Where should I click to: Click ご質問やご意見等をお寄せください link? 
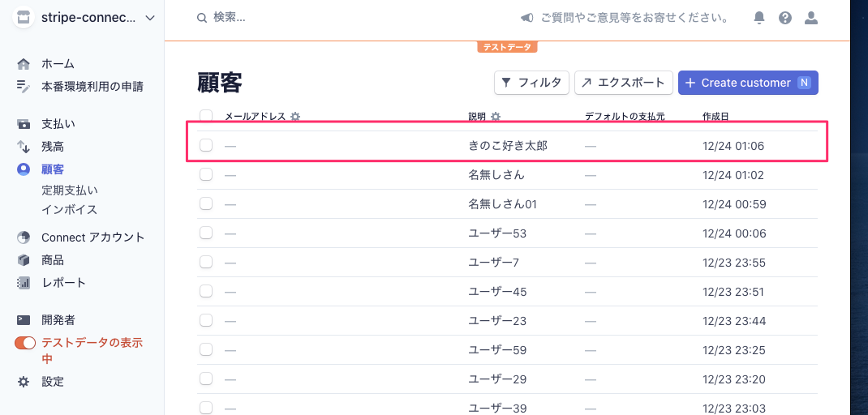point(634,18)
